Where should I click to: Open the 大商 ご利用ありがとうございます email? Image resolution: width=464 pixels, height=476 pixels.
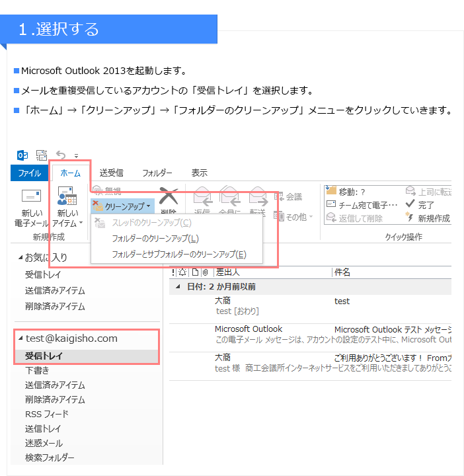click(310, 366)
